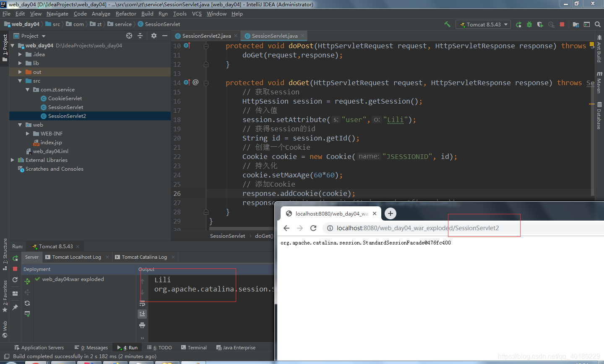Open Application Servers tool window
This screenshot has height=364, width=604.
tap(39, 348)
